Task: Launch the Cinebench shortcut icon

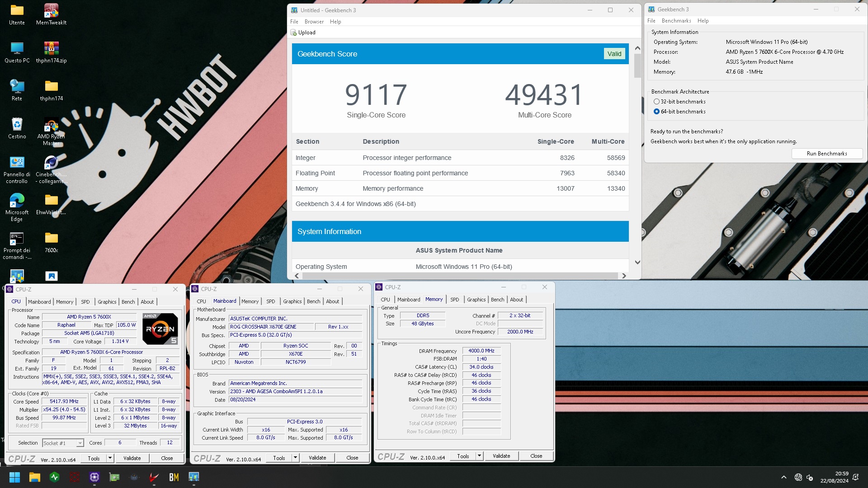Action: [x=51, y=169]
